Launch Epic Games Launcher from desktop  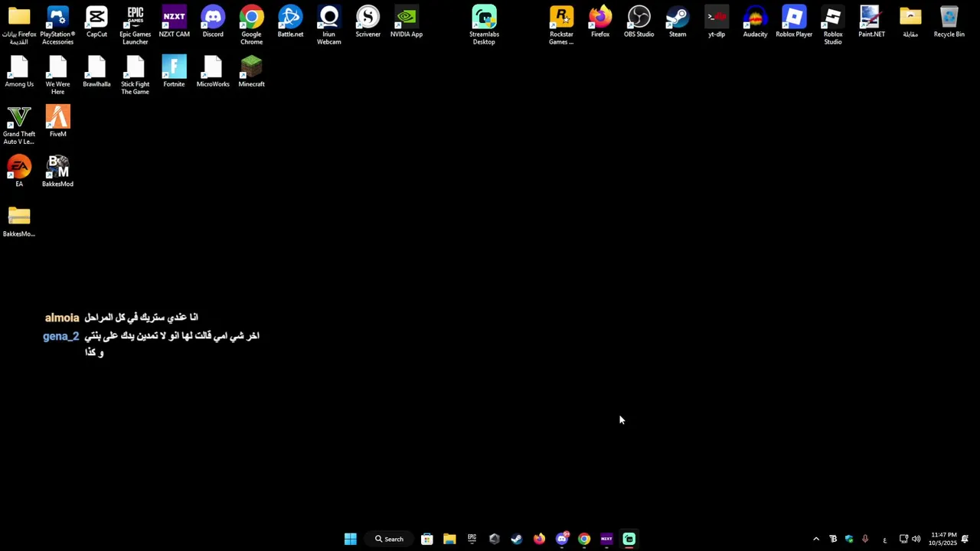tap(136, 25)
